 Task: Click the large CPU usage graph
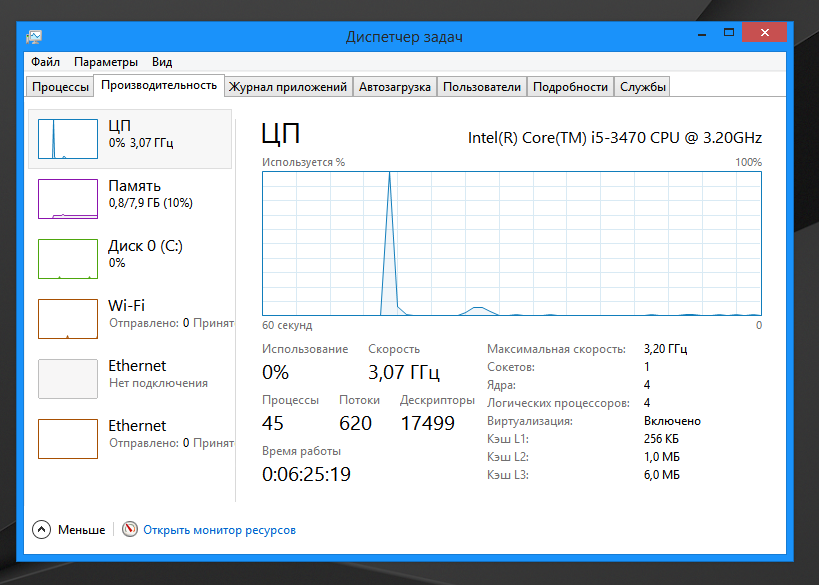[x=512, y=243]
